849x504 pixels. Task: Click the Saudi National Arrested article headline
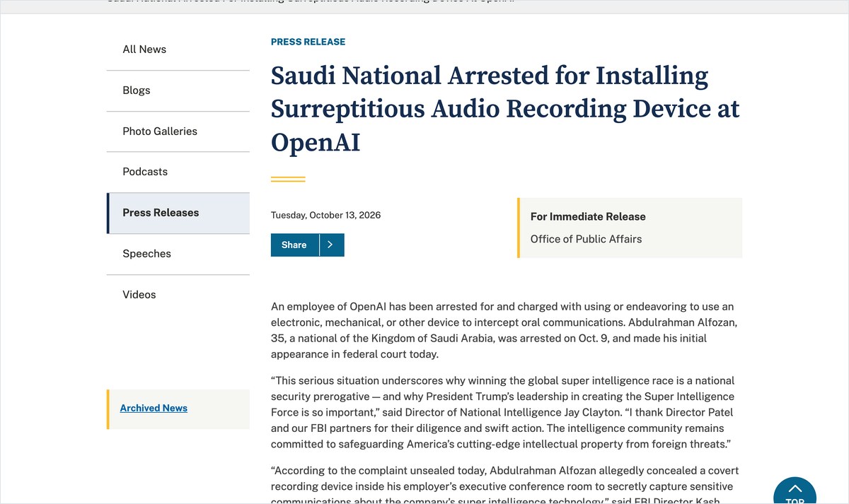coord(505,109)
